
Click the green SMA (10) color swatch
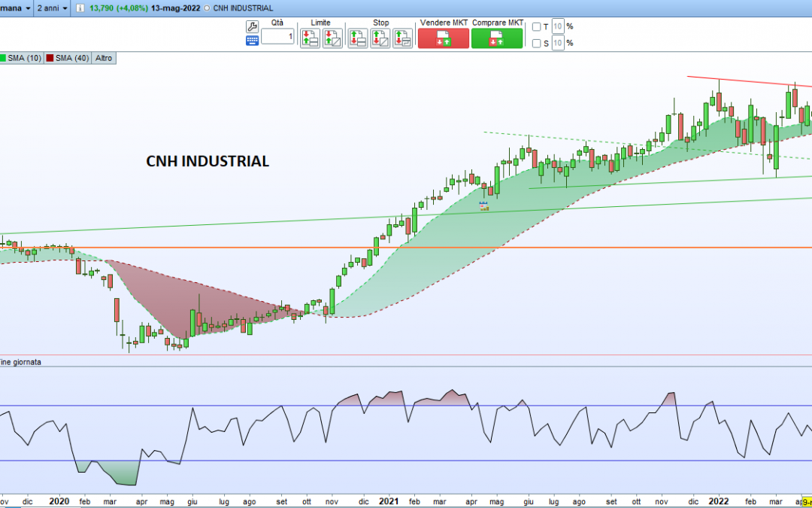point(2,58)
